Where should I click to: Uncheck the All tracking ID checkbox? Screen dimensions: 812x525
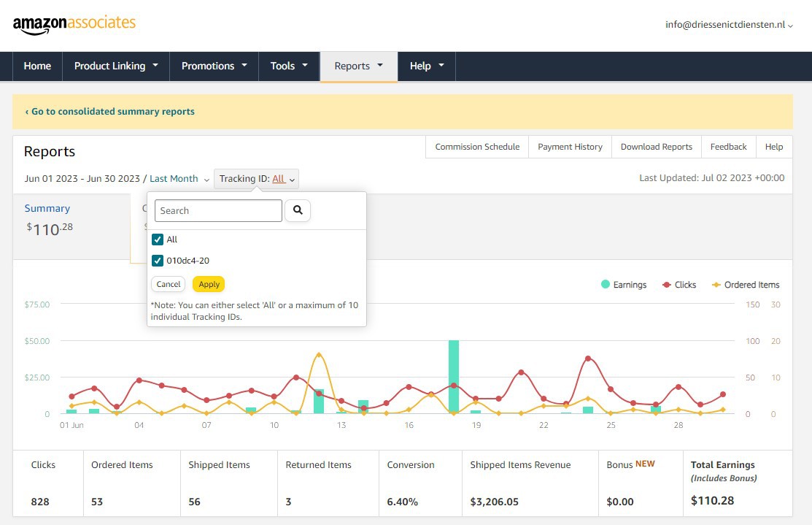pos(158,239)
